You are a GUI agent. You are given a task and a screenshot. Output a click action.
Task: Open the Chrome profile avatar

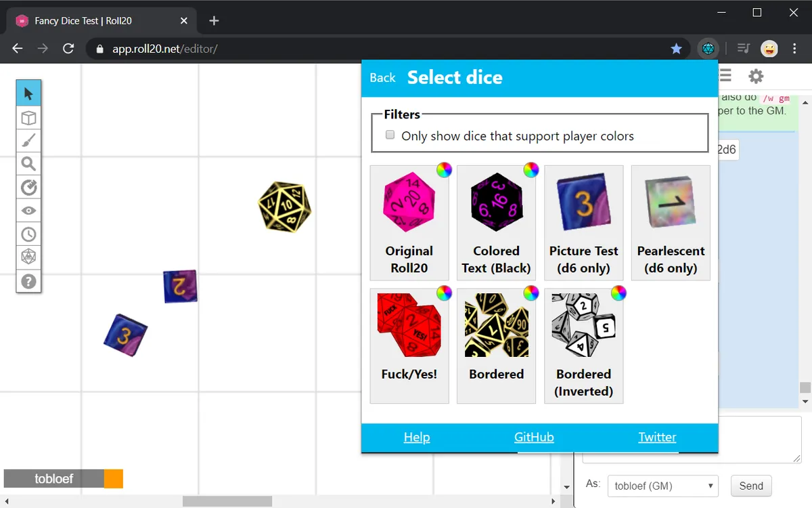[x=769, y=49]
